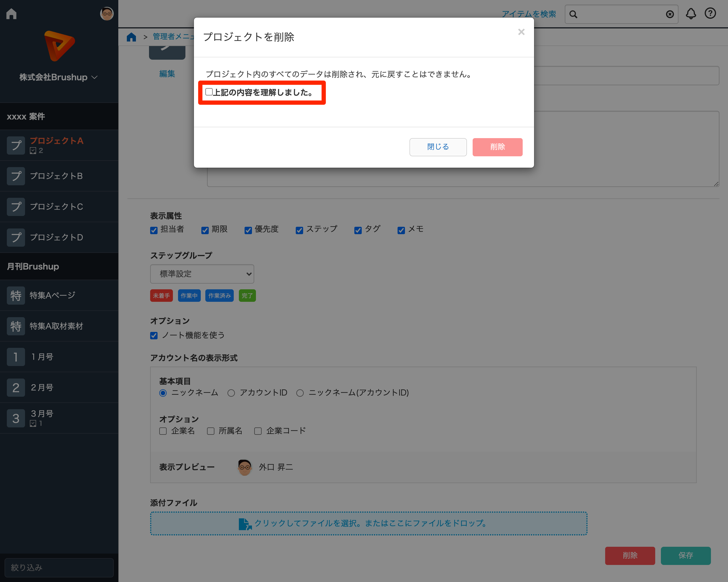
Task: Open 2月号 in sidebar
Action: (59, 387)
